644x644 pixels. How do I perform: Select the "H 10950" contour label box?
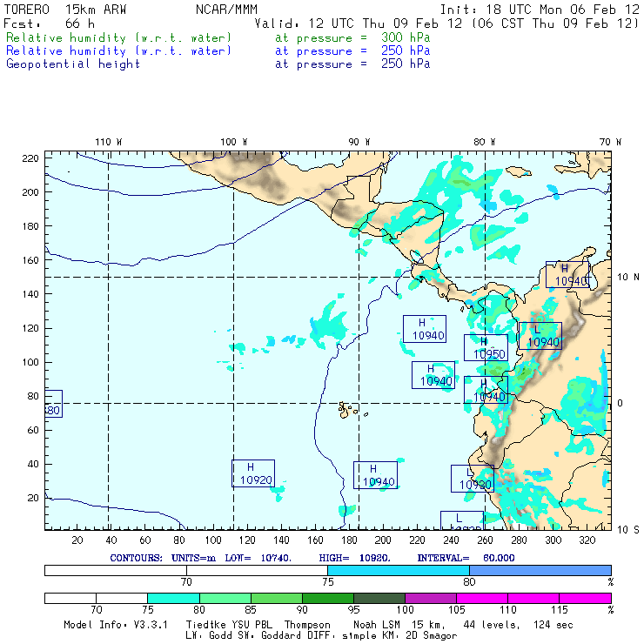(486, 347)
